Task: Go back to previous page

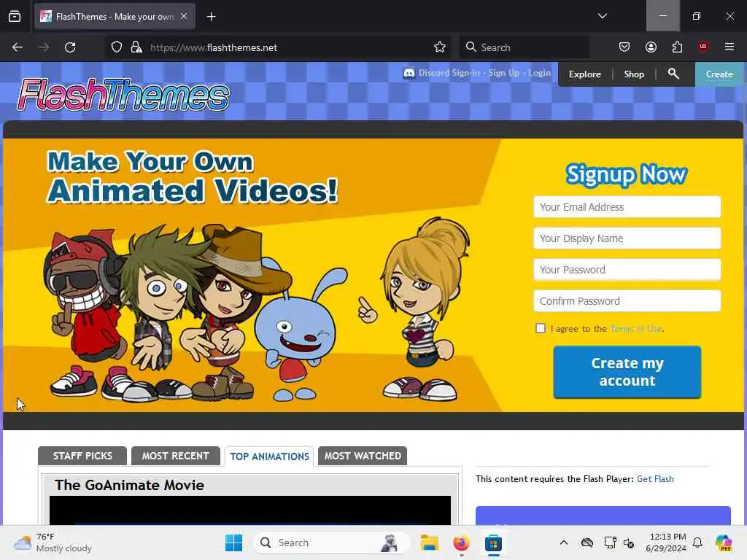Action: pos(18,47)
